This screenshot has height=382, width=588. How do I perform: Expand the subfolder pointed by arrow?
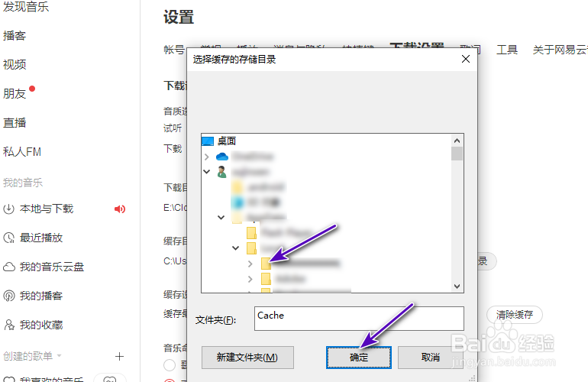(250, 264)
